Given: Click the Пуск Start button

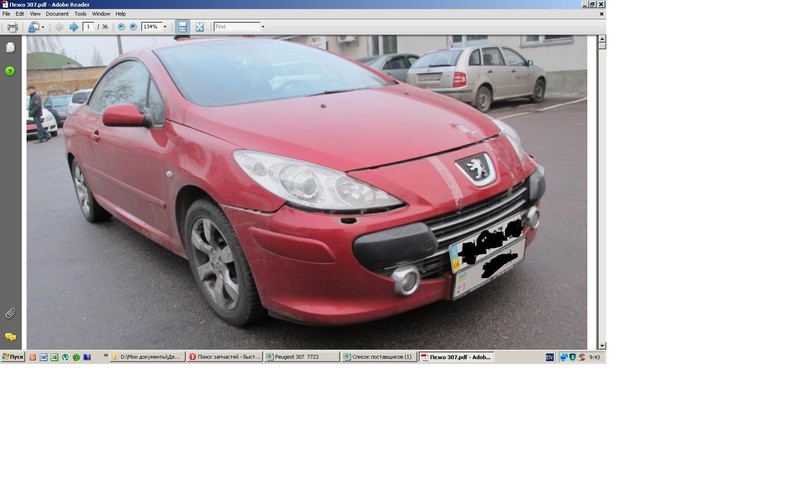Looking at the screenshot, I should [x=13, y=357].
